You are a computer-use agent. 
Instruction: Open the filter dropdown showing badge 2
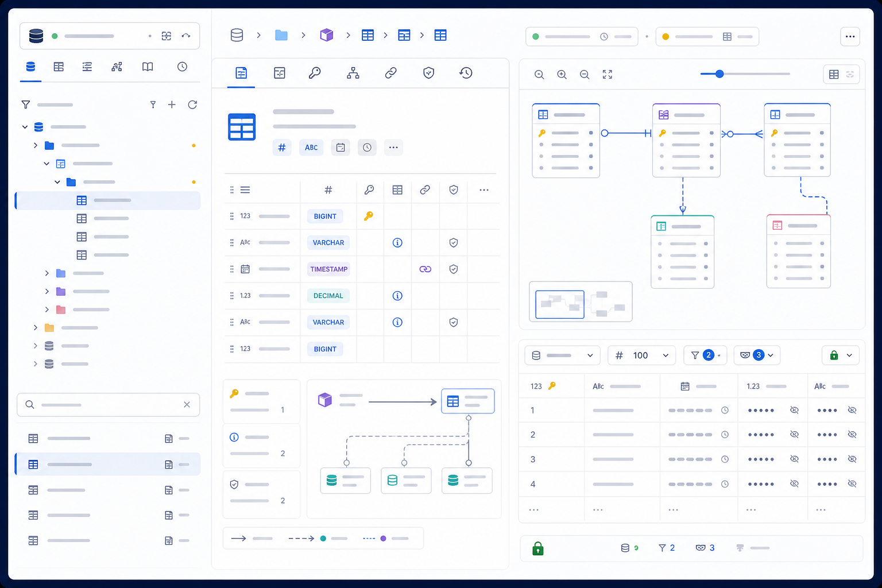click(x=706, y=355)
